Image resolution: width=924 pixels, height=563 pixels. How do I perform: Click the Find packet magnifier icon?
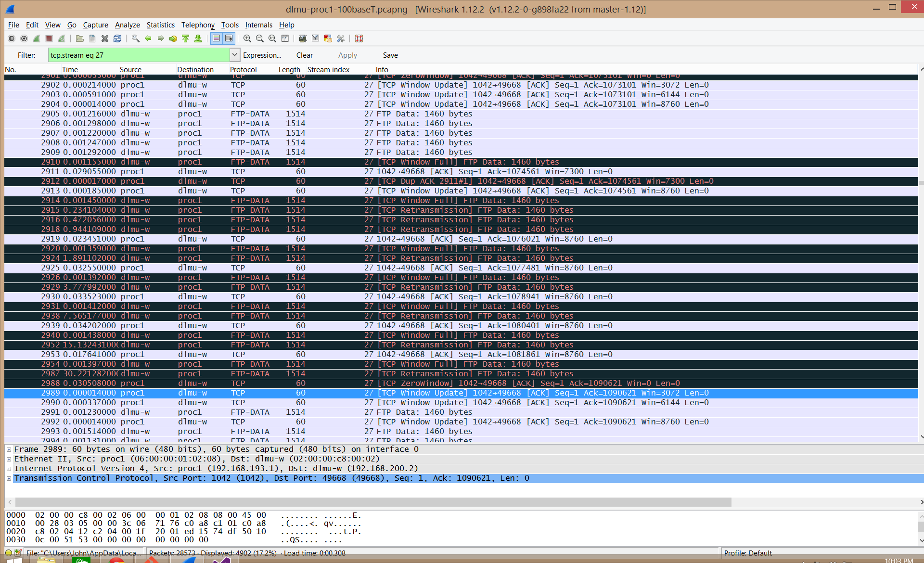point(136,38)
